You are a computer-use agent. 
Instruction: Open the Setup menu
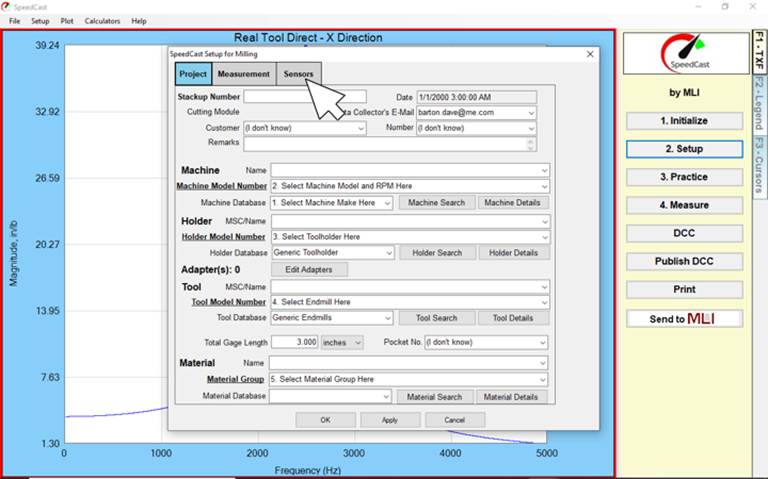click(40, 21)
